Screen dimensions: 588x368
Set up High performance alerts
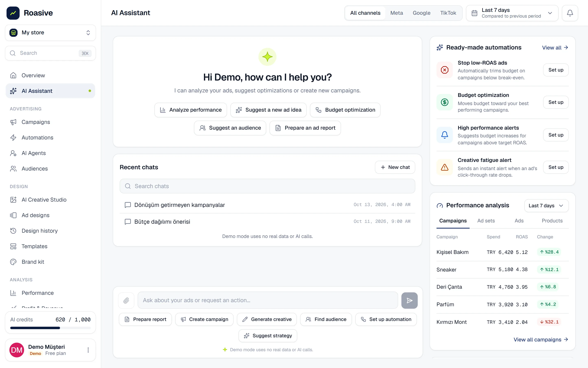click(x=556, y=135)
